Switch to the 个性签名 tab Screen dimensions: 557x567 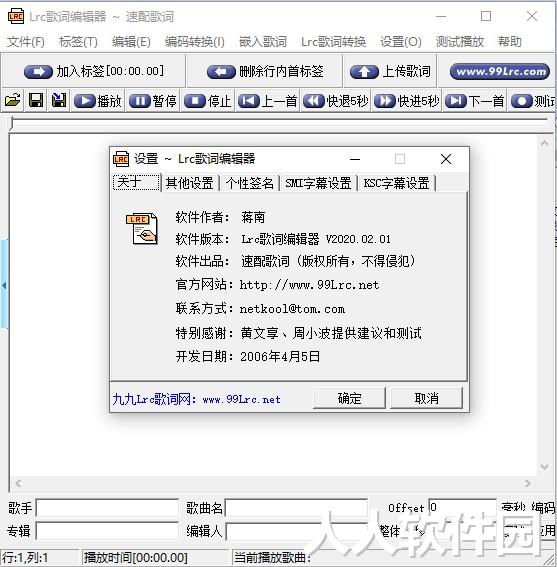[250, 183]
